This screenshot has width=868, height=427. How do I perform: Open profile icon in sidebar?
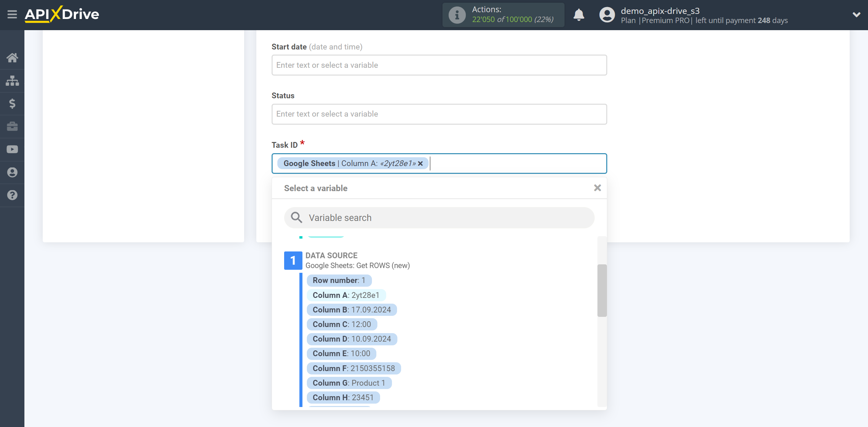tap(12, 172)
